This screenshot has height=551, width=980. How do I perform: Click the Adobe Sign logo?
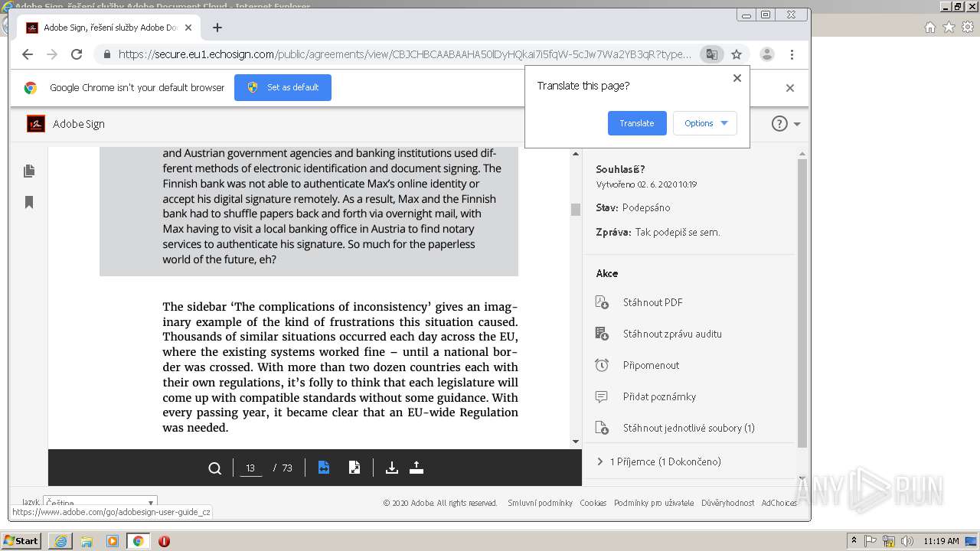pos(36,124)
